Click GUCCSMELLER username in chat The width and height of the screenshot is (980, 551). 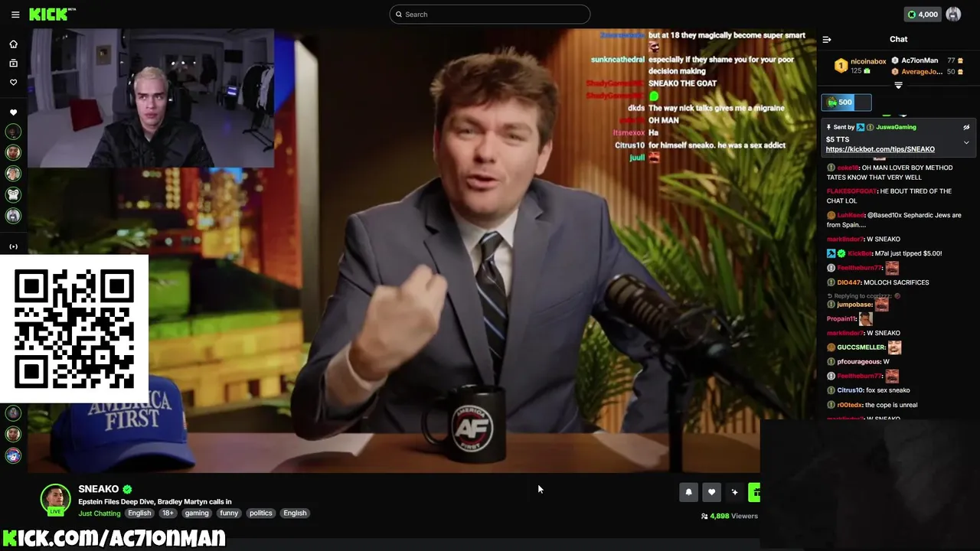(x=861, y=347)
